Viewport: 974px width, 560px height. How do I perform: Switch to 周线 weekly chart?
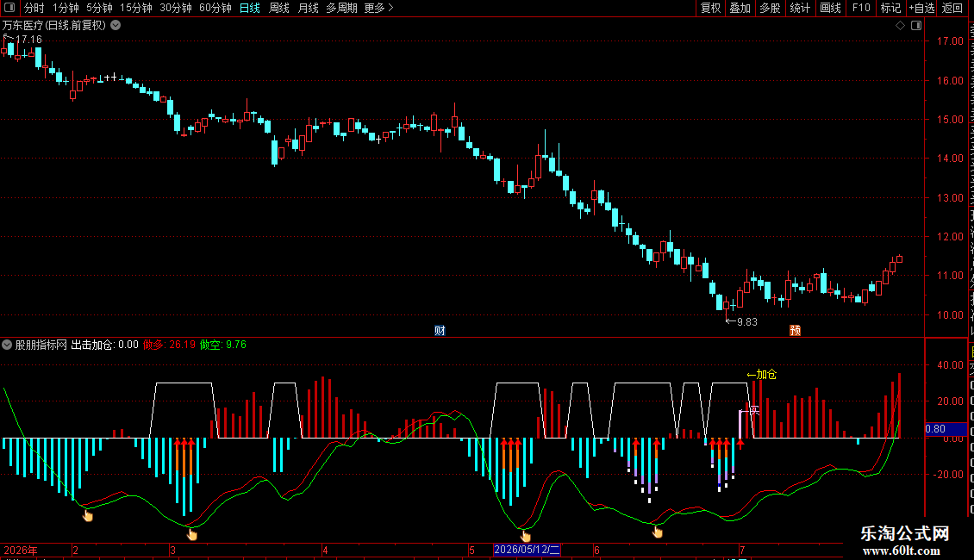pos(279,8)
